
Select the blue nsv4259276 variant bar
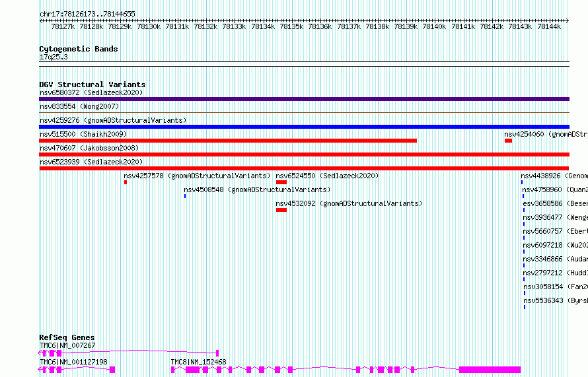point(304,127)
